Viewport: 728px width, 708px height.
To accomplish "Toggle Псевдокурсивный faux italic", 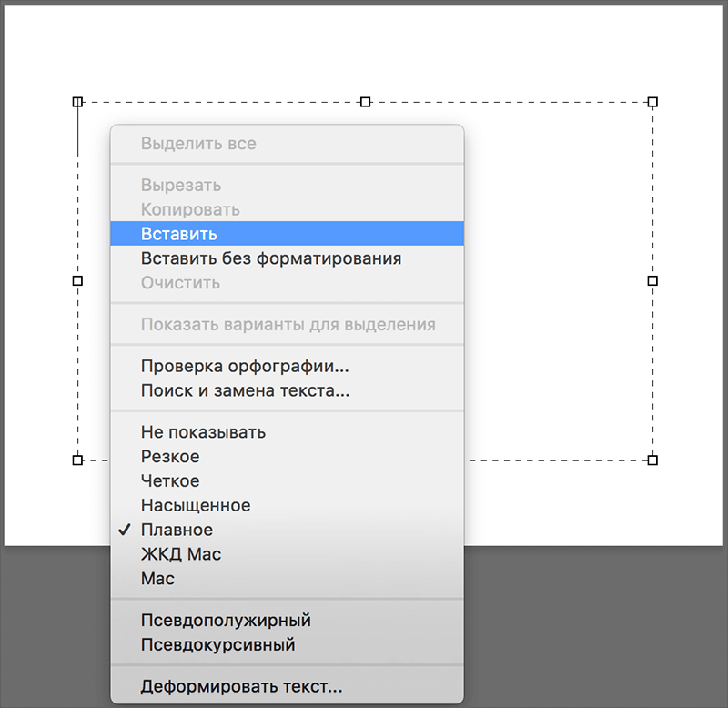I will point(217,645).
